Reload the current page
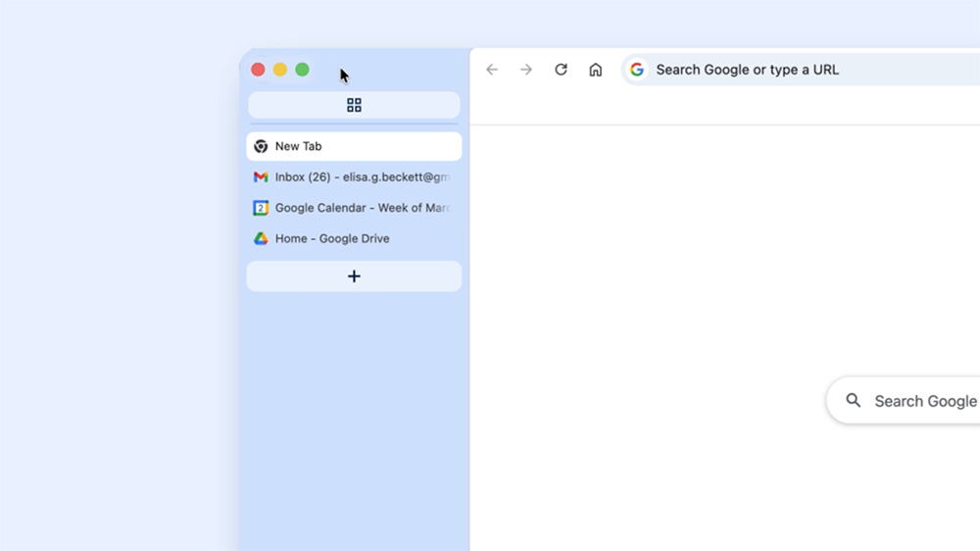980x551 pixels. tap(561, 70)
